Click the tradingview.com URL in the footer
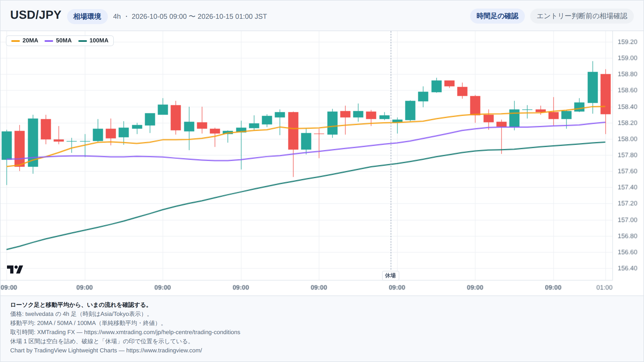This screenshot has height=362, width=644. click(x=164, y=350)
